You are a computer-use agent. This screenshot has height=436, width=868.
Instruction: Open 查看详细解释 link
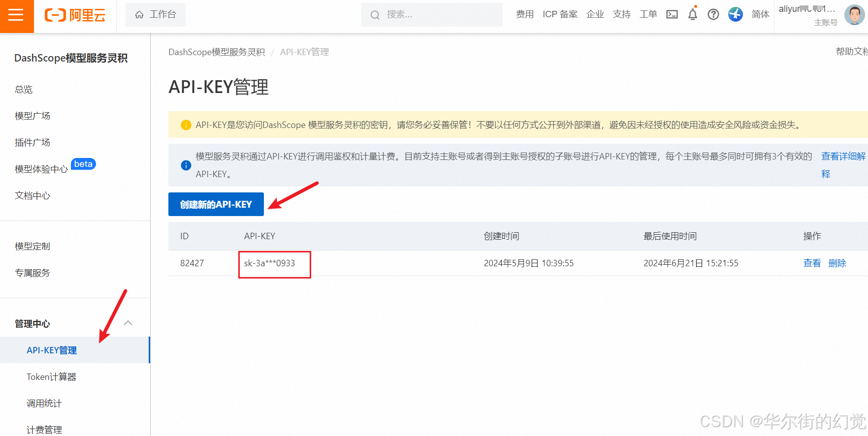843,165
